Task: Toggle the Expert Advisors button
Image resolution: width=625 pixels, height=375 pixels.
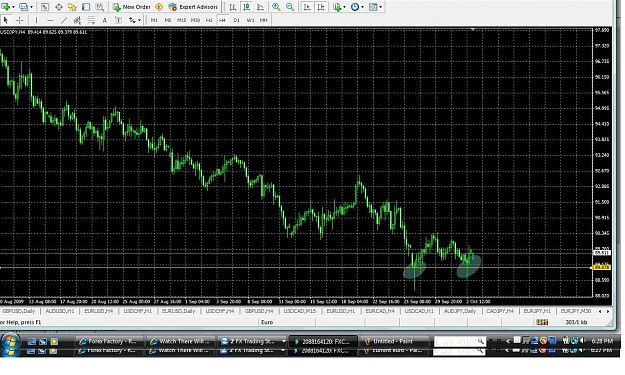Action: 193,7
